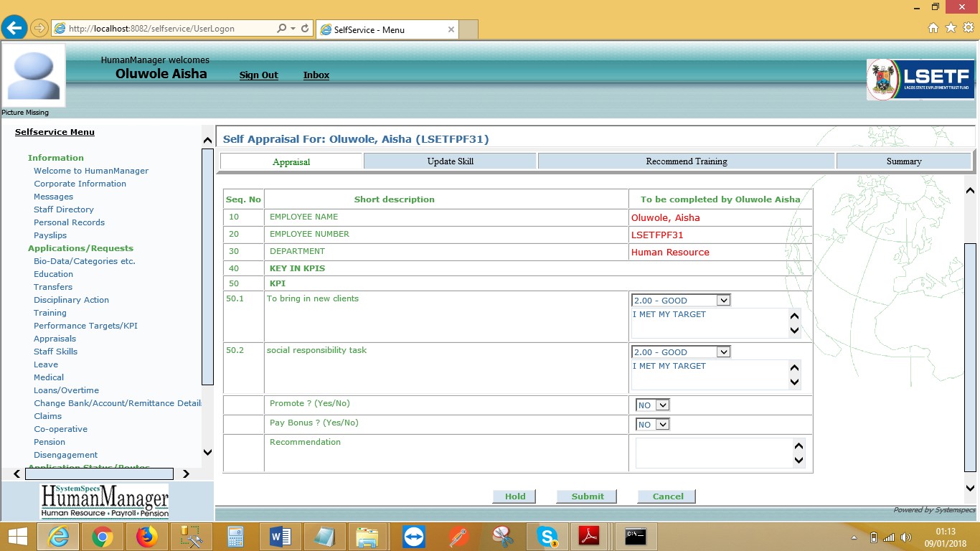
Task: Click the sidebar scroll-down arrow
Action: click(x=208, y=452)
